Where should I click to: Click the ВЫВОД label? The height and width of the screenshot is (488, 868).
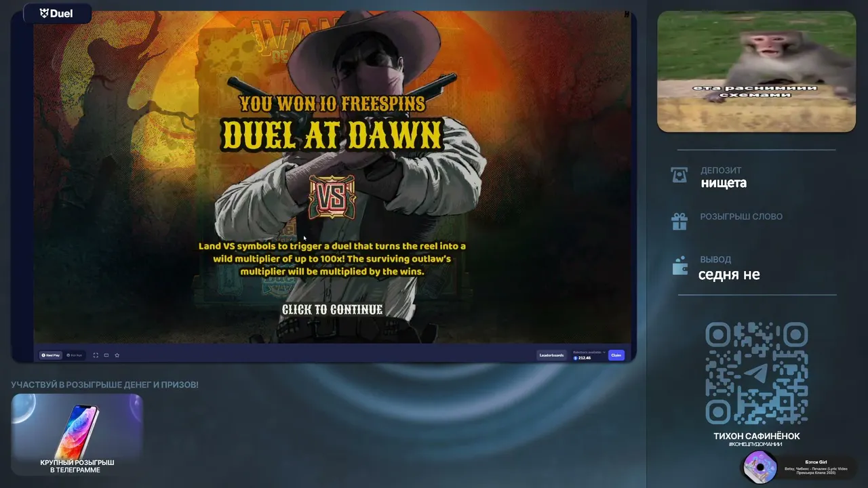tap(715, 260)
